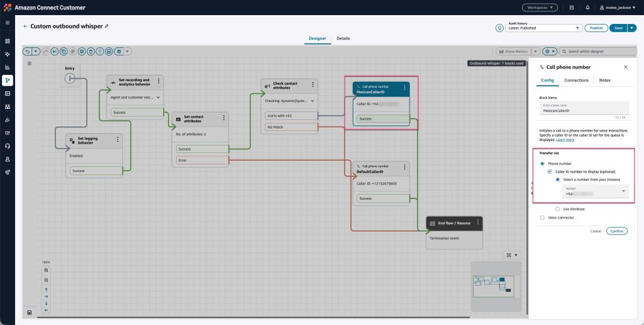Open the hamburger menu in left sidebar
The image size is (644, 325).
[8, 23]
